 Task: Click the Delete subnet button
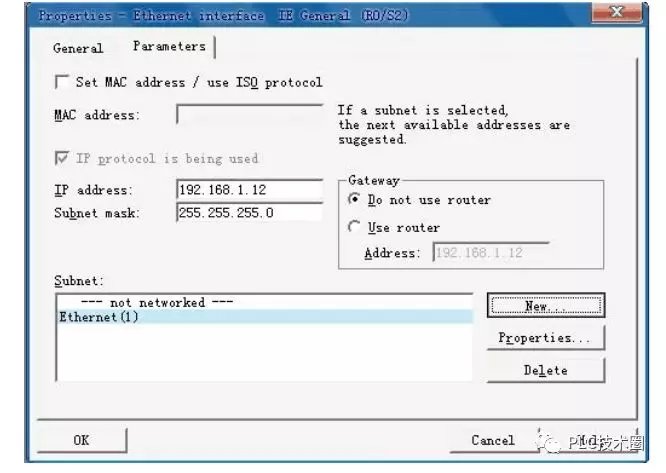coord(545,370)
